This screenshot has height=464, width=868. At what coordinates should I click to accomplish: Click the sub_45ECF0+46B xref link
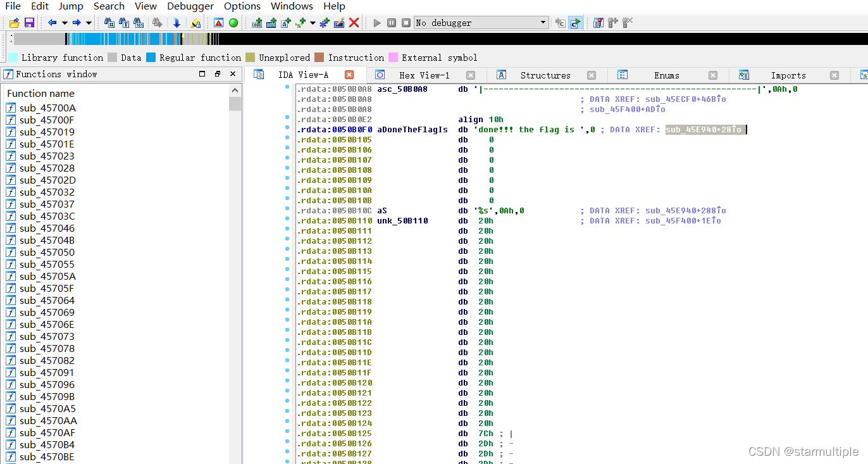[x=686, y=99]
